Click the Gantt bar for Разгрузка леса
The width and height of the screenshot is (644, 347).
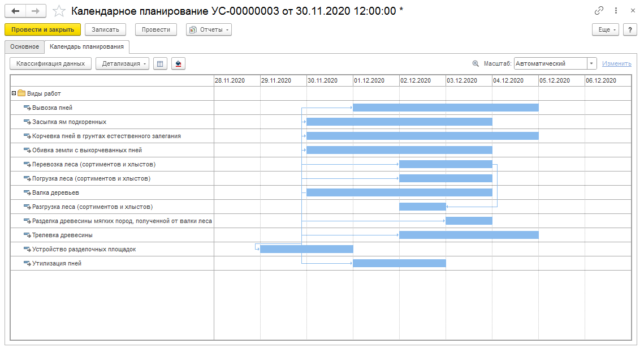click(422, 207)
